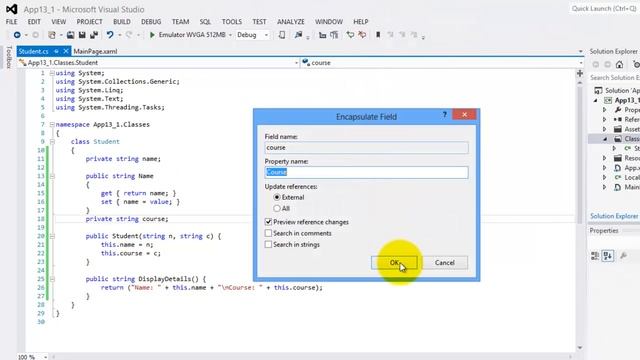Click the Save All toolbar icon

(x=94, y=35)
